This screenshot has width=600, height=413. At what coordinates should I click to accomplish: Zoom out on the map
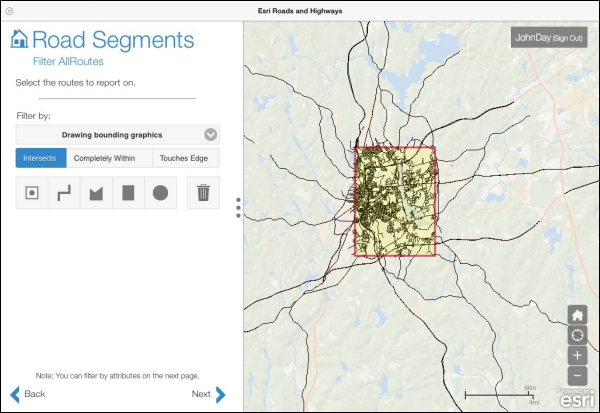(x=578, y=375)
